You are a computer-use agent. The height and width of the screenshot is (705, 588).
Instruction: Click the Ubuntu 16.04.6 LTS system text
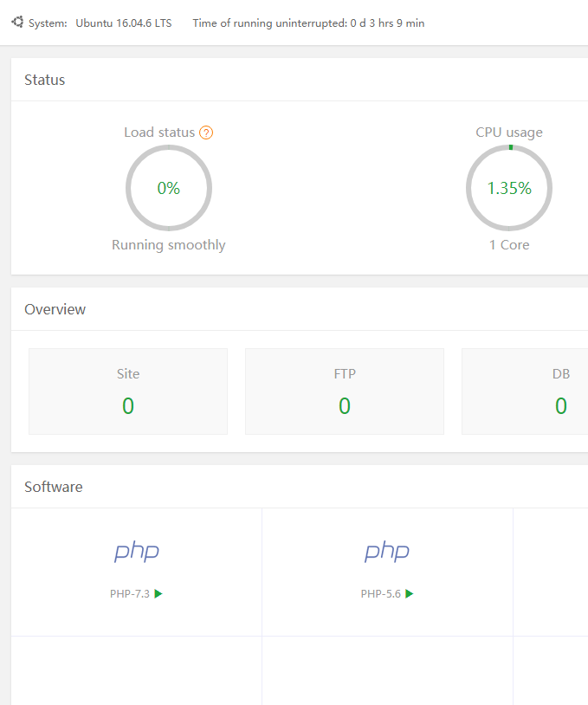(123, 23)
